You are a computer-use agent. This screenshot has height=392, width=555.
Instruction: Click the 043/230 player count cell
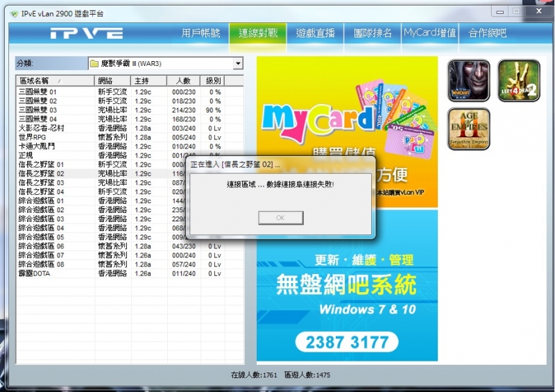point(184,246)
